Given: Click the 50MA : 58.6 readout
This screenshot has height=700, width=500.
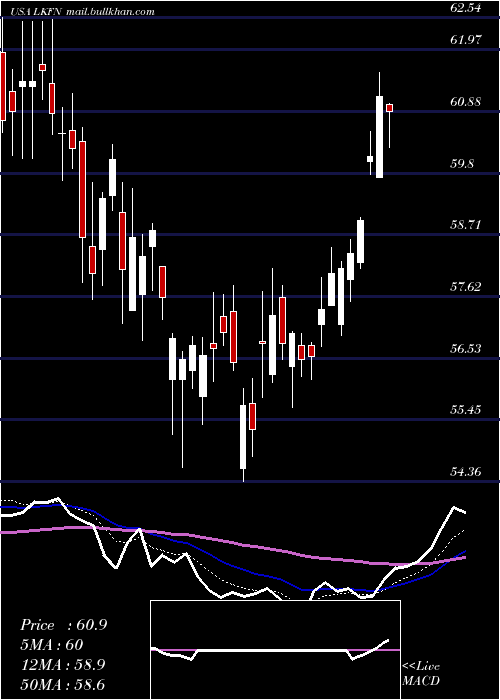Looking at the screenshot, I should [63, 684].
